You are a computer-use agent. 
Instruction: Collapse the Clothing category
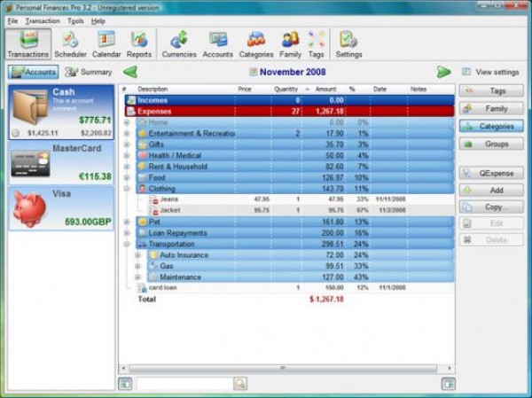point(127,189)
